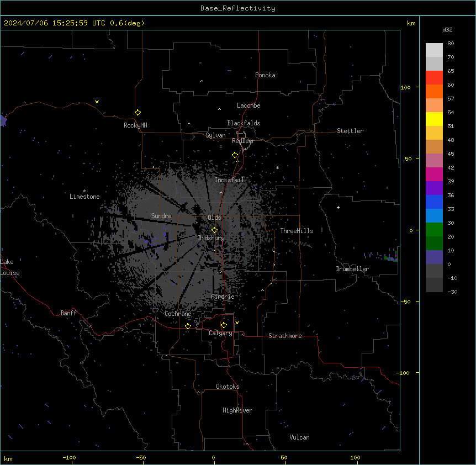
Task: Pick the mauve 42-45 dBZ legend swatch
Action: click(x=434, y=161)
